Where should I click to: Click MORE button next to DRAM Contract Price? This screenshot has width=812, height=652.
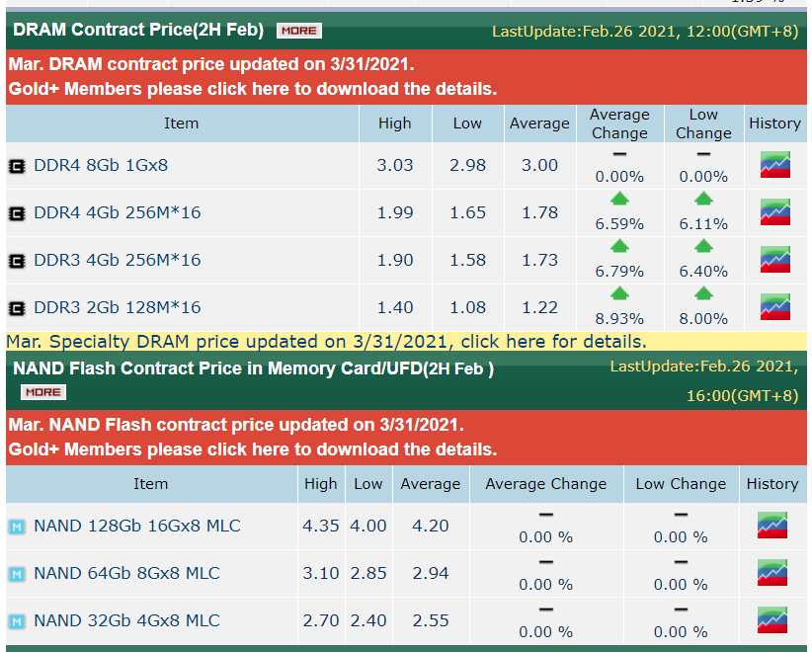(x=298, y=31)
